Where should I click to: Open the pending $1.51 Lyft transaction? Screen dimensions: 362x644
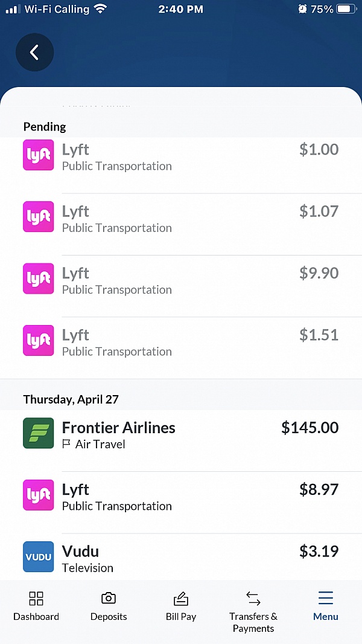pos(181,342)
